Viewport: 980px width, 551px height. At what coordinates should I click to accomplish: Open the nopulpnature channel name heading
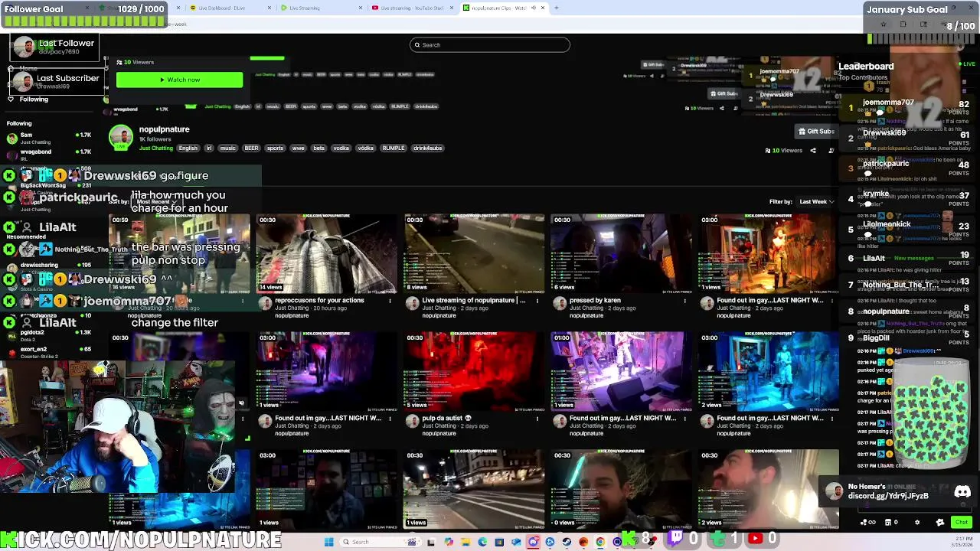click(164, 129)
